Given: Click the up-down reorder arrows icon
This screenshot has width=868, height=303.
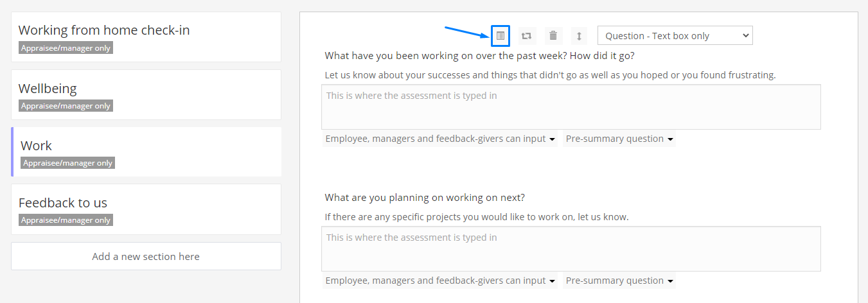Looking at the screenshot, I should click(579, 36).
